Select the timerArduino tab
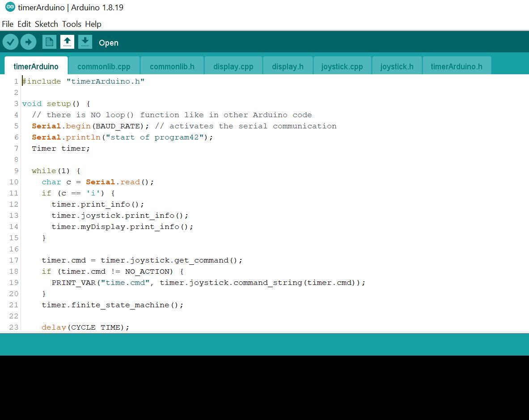This screenshot has height=420, width=529. (36, 66)
